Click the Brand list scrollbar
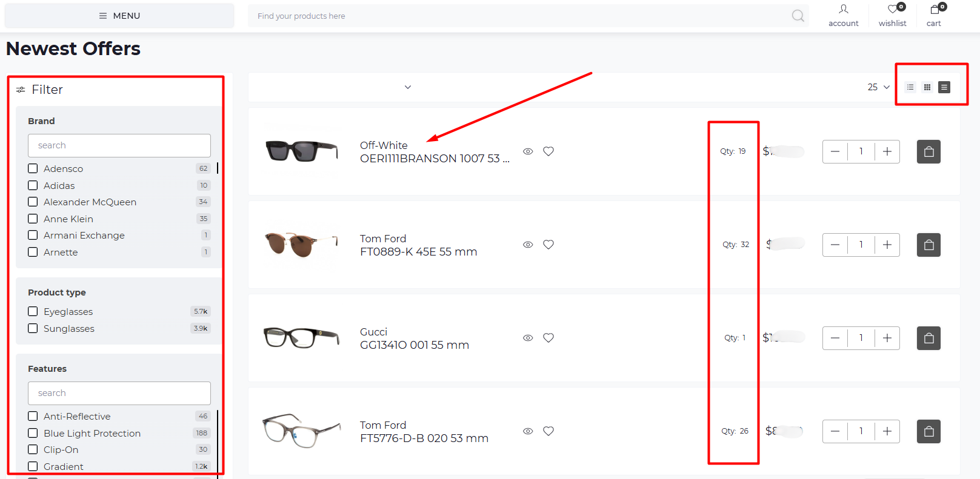980x479 pixels. point(218,168)
